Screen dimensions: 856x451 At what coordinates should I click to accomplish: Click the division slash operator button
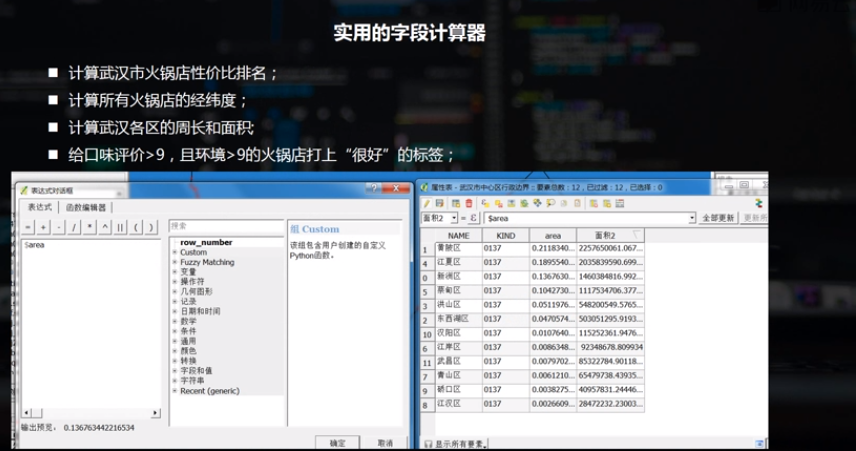[x=74, y=227]
